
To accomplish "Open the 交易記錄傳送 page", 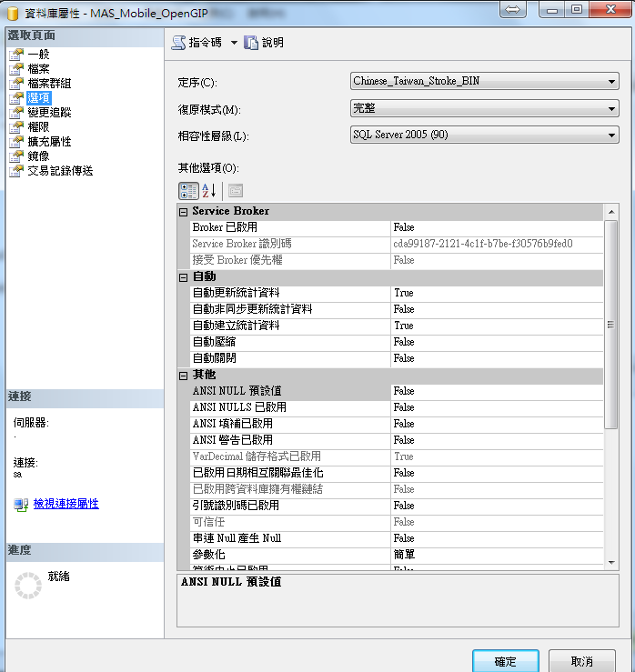I will tap(60, 171).
